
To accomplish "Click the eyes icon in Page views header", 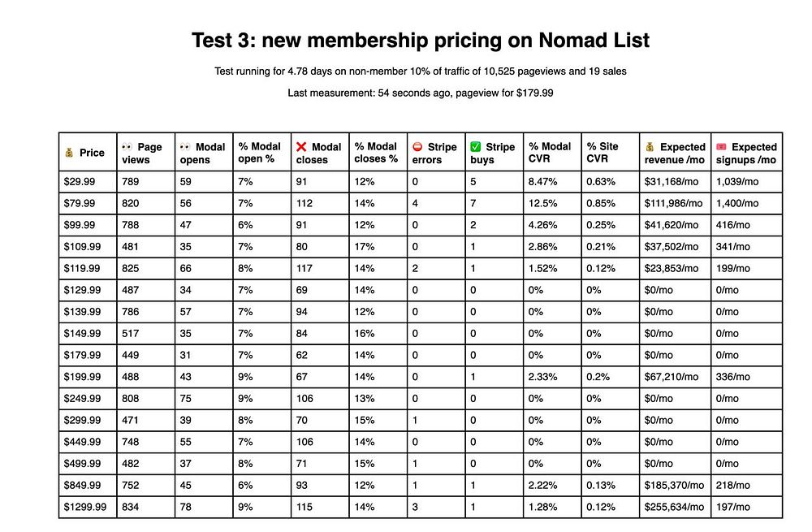I will tap(127, 147).
